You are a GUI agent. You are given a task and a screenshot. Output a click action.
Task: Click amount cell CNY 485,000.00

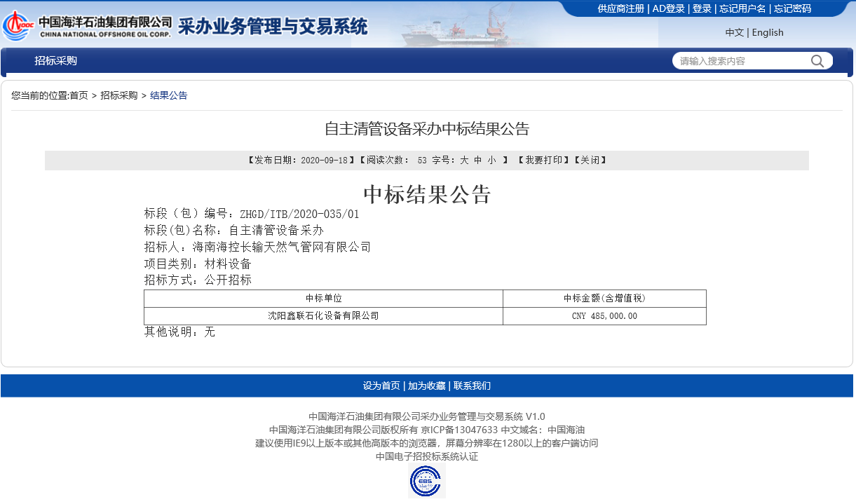pos(604,316)
